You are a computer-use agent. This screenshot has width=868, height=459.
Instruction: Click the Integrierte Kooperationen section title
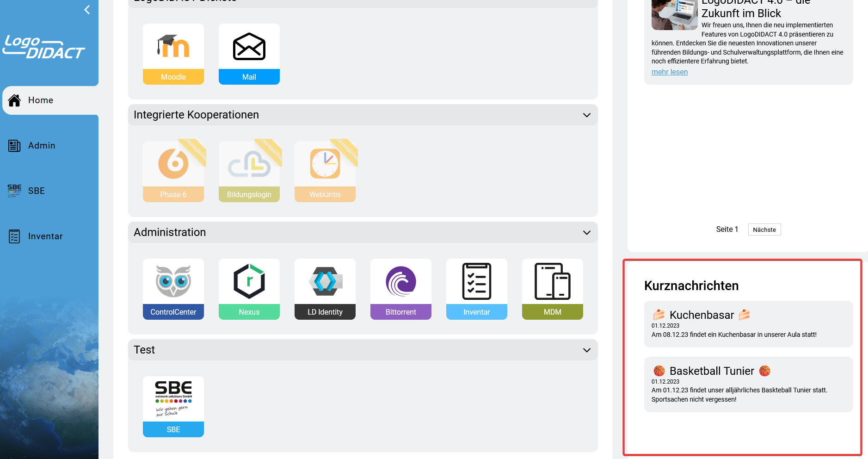[x=196, y=115]
